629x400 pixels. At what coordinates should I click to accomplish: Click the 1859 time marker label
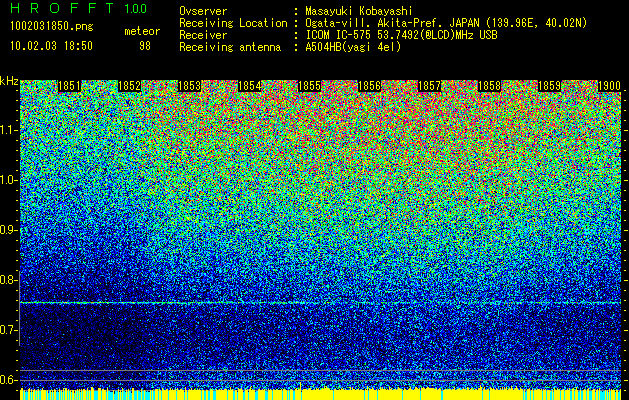point(549,86)
